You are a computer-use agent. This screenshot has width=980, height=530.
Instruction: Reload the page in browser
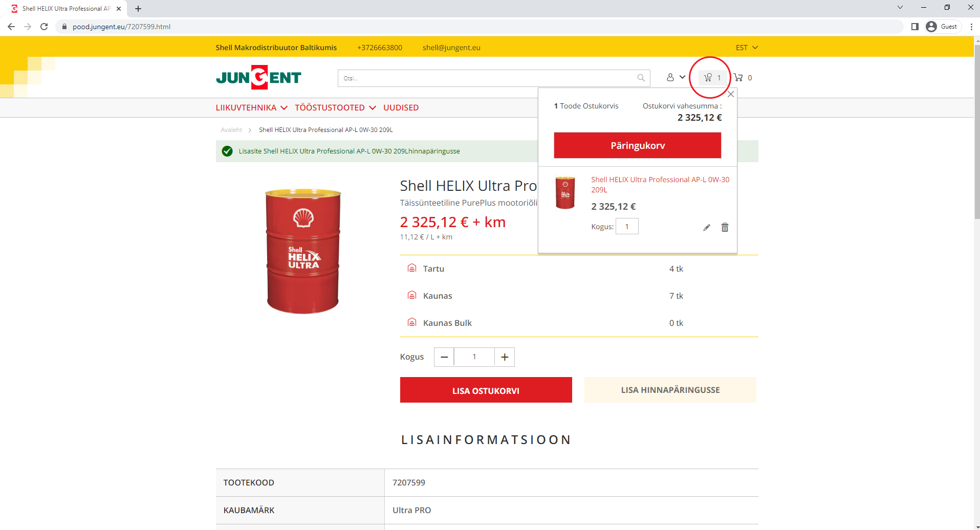click(x=44, y=27)
